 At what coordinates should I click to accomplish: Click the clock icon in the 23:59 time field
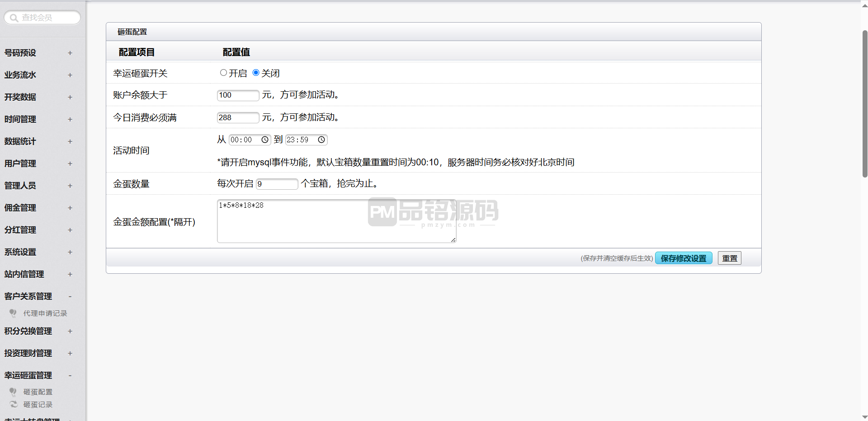[x=321, y=140]
